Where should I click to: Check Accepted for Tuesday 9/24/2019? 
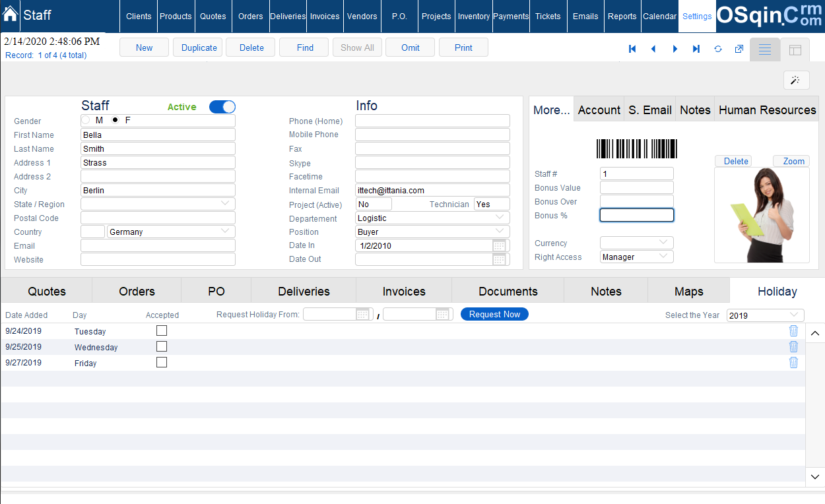162,331
